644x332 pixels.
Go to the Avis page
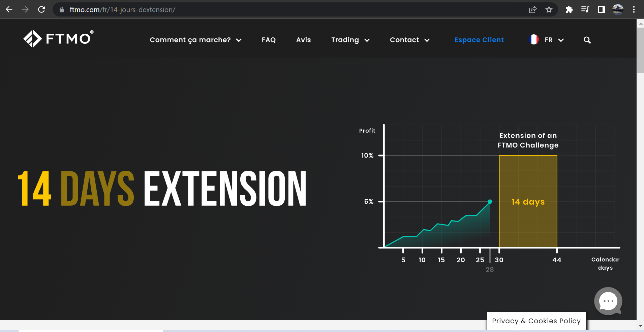pos(303,40)
